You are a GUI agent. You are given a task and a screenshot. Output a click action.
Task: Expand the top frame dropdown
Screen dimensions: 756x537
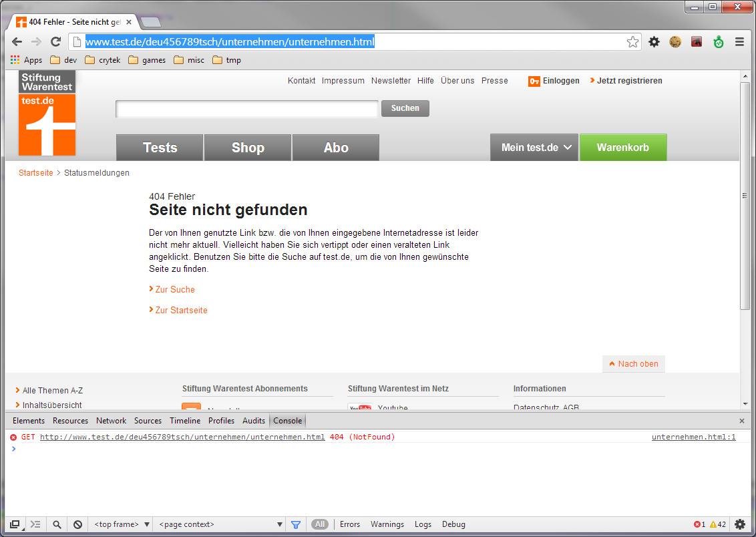[122, 525]
